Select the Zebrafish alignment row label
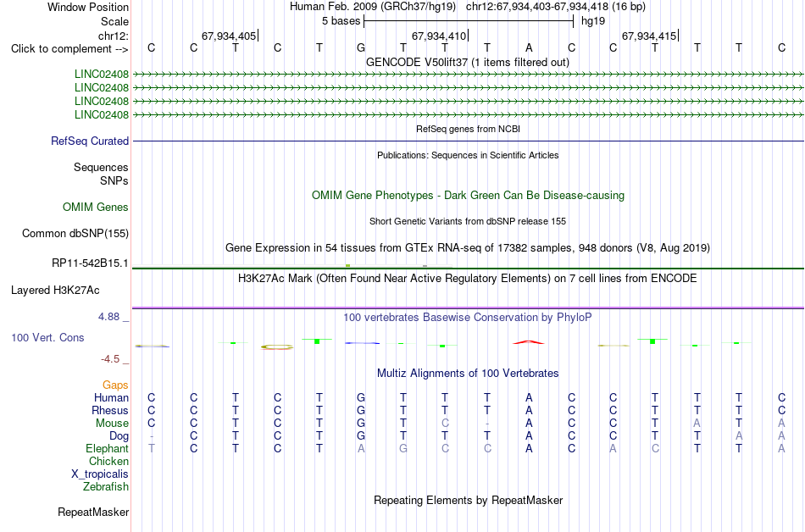The image size is (805, 532). point(106,486)
